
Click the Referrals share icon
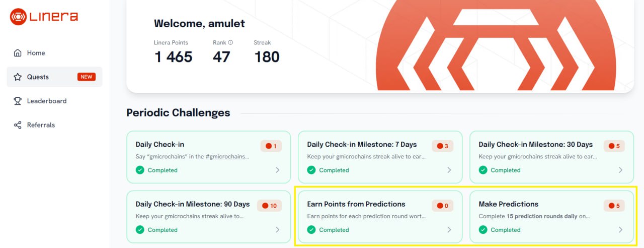[x=18, y=125]
